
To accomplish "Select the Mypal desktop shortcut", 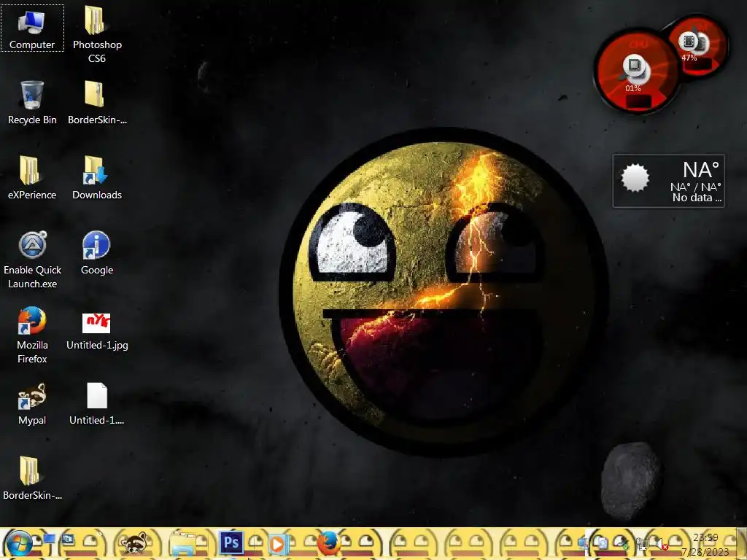I will 32,404.
